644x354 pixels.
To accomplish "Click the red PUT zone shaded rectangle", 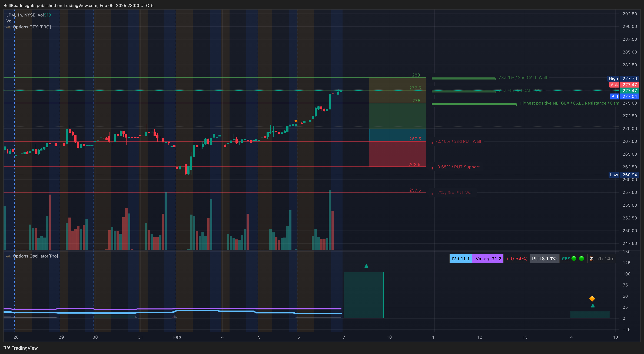I will point(397,154).
